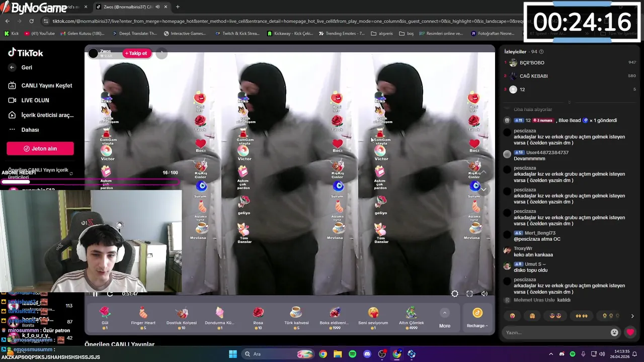Send the Finger Heart gift
This screenshot has height=362, width=644.
(143, 318)
